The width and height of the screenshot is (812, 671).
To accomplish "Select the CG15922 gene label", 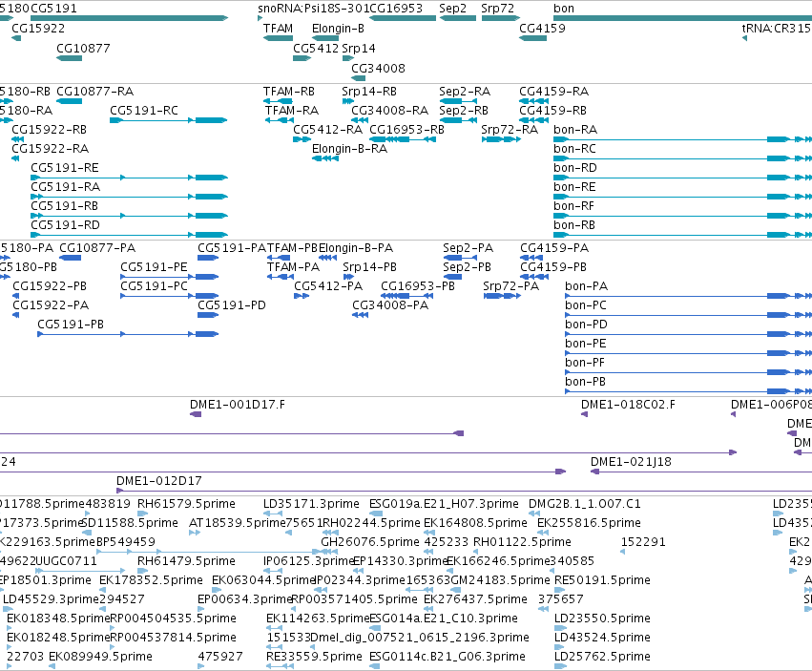I will tap(38, 29).
